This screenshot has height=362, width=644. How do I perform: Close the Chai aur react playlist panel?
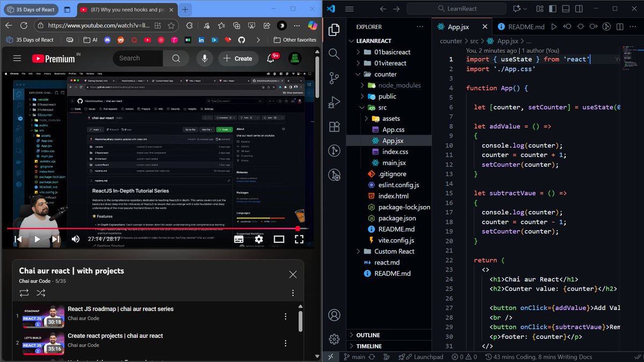pos(292,274)
